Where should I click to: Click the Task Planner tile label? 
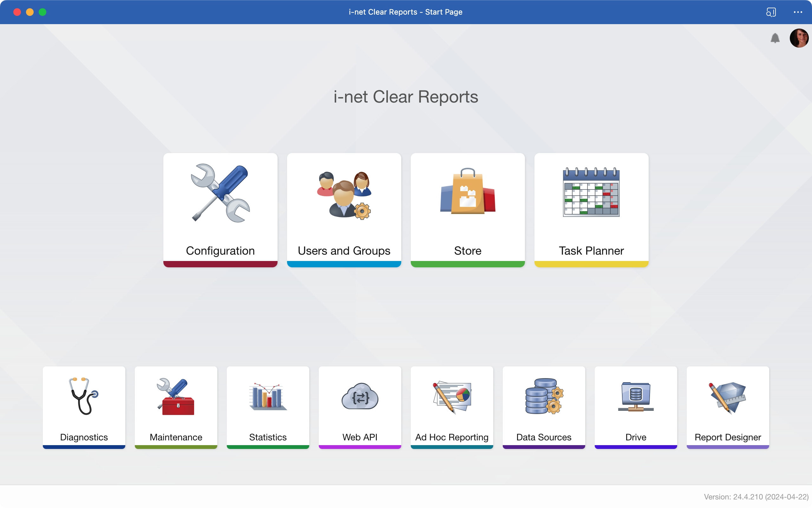[x=591, y=251]
